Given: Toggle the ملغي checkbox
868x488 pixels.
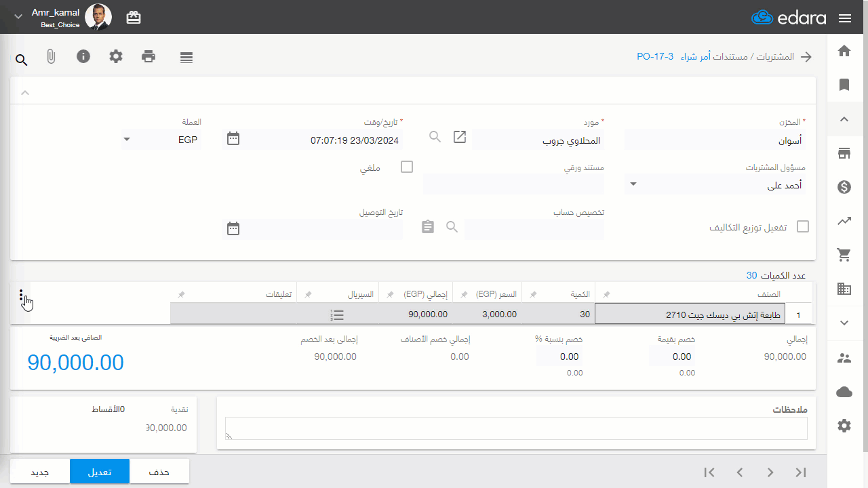Looking at the screenshot, I should pyautogui.click(x=407, y=167).
